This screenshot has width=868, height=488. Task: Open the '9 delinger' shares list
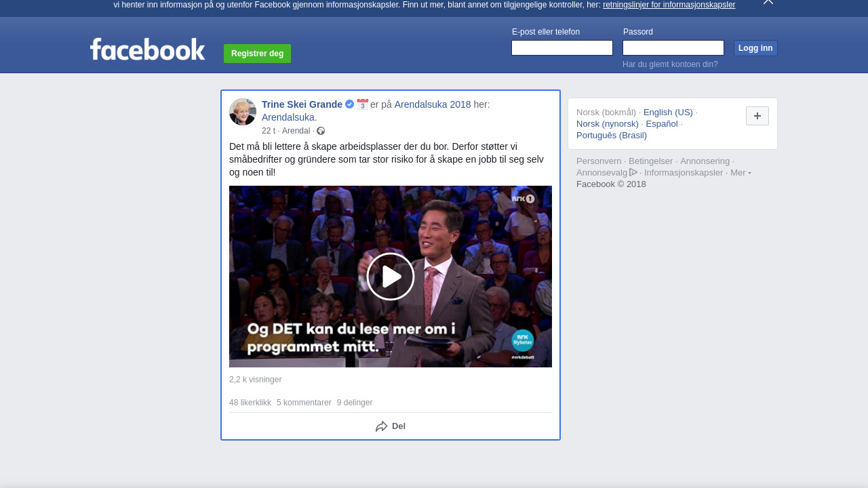pyautogui.click(x=355, y=403)
